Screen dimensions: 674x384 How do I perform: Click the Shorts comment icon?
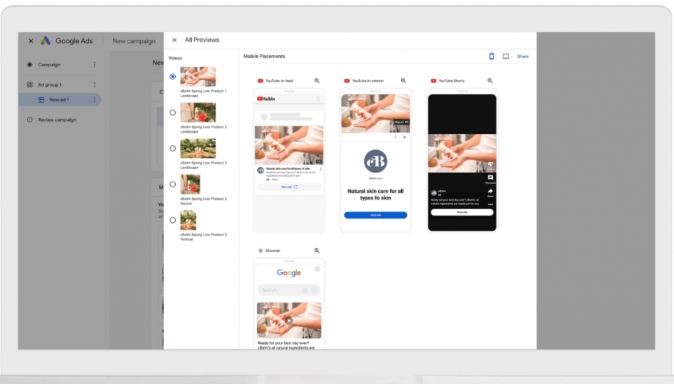click(490, 178)
